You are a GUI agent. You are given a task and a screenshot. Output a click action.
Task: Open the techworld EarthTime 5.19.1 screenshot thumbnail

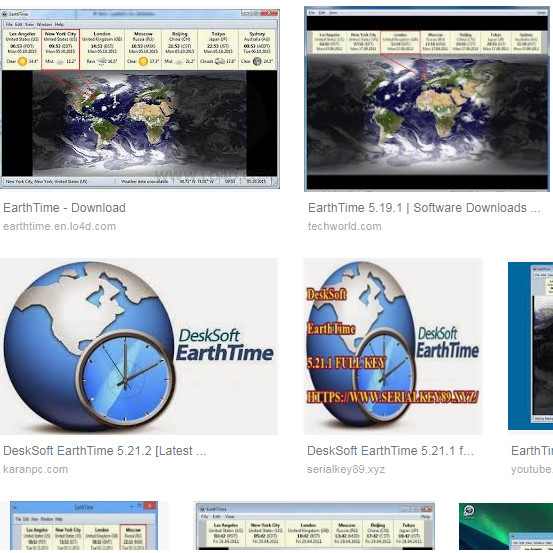click(427, 99)
